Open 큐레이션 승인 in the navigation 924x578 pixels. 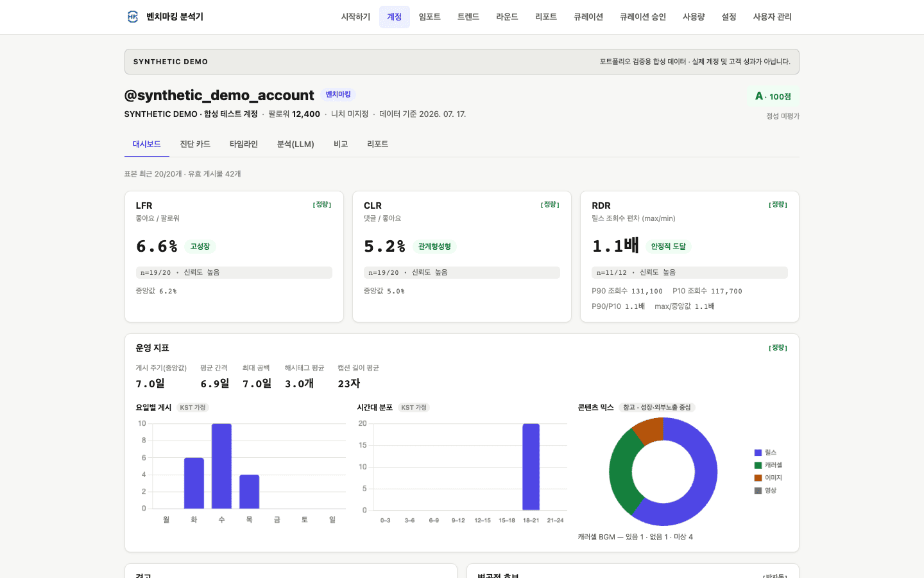[643, 17]
